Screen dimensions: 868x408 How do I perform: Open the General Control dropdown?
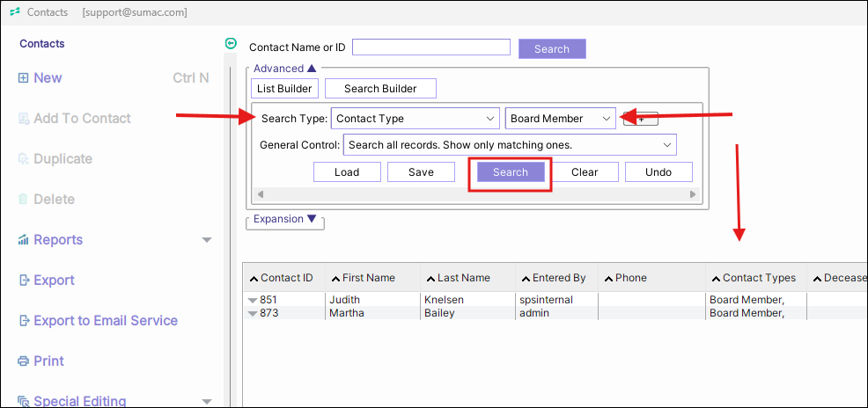click(x=666, y=145)
